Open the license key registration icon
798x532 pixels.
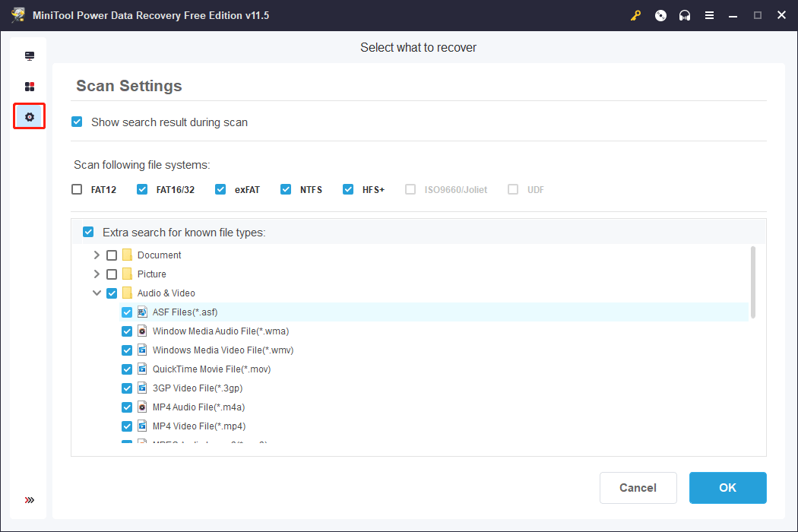[635, 15]
